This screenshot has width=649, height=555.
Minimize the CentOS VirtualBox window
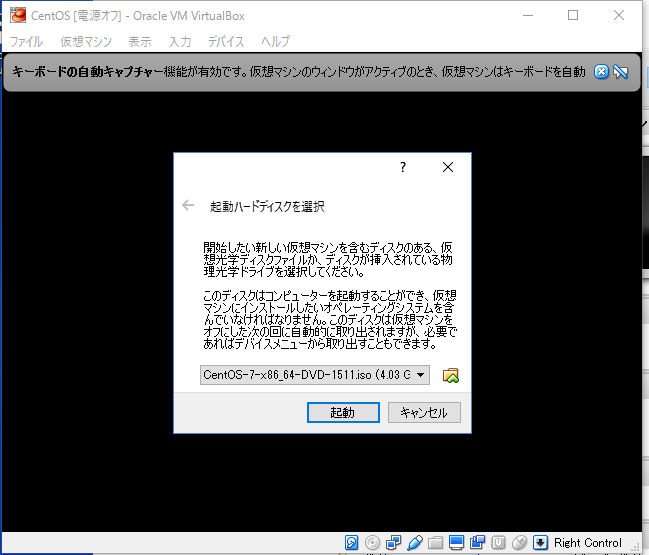[x=528, y=15]
